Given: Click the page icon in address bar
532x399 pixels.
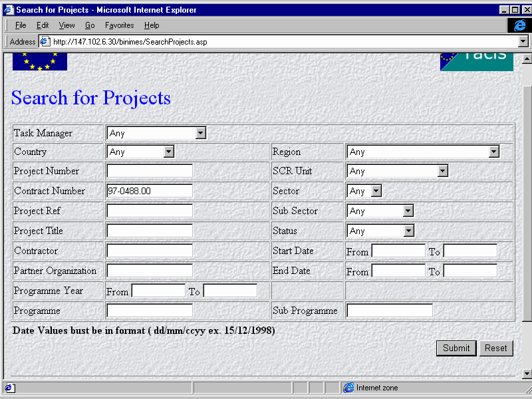Looking at the screenshot, I should tap(45, 41).
